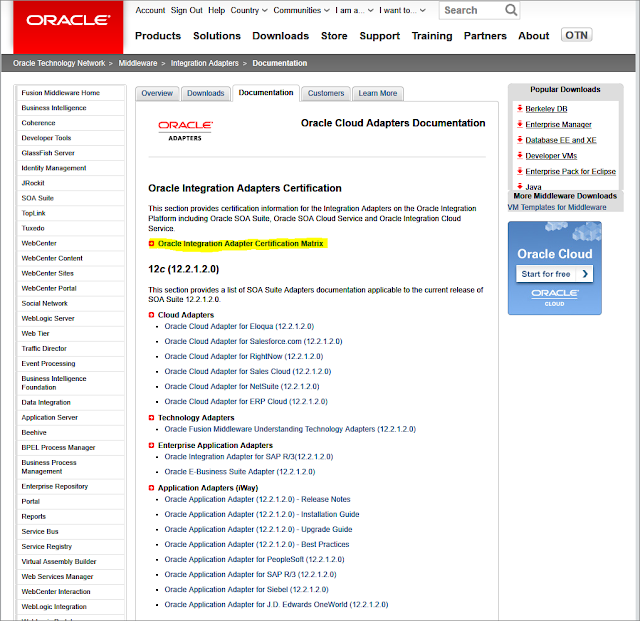Expand the 'I want to...' dropdown
The image size is (640, 621).
[x=402, y=10]
